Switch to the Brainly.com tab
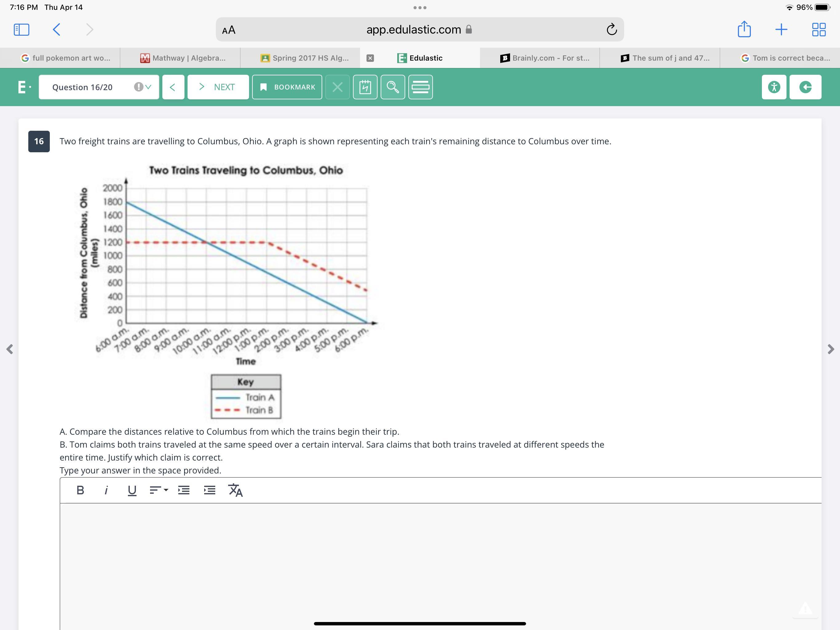The image size is (840, 630). 545,58
